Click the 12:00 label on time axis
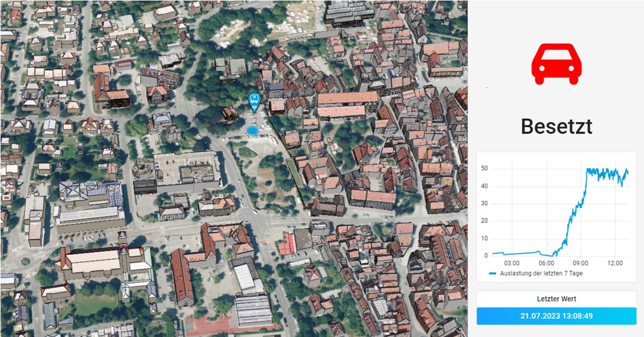Image resolution: width=644 pixels, height=337 pixels. [x=615, y=263]
